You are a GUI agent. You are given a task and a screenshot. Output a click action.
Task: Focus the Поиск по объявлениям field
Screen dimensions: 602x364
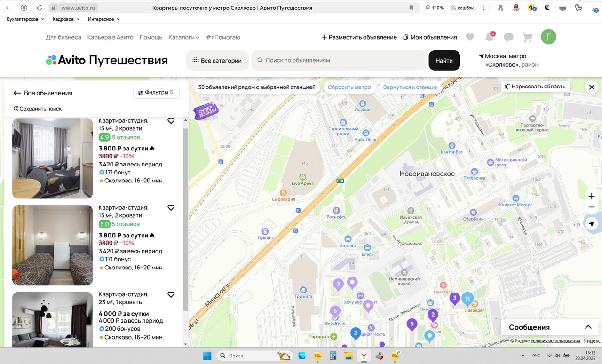coord(339,60)
